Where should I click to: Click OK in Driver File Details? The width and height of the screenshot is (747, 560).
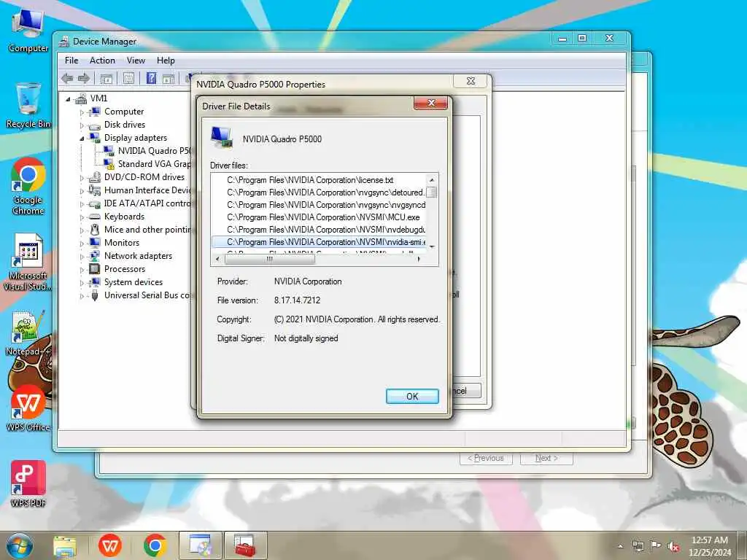[412, 396]
